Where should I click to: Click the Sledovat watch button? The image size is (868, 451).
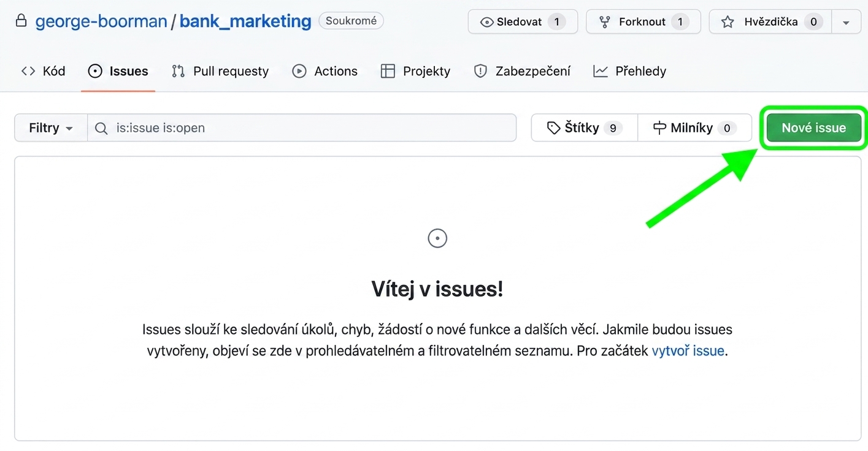[523, 22]
